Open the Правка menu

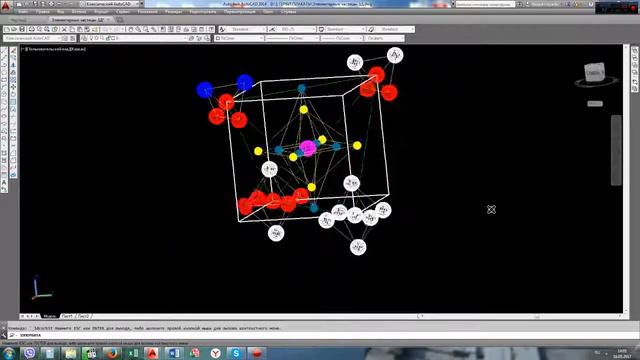42,12
